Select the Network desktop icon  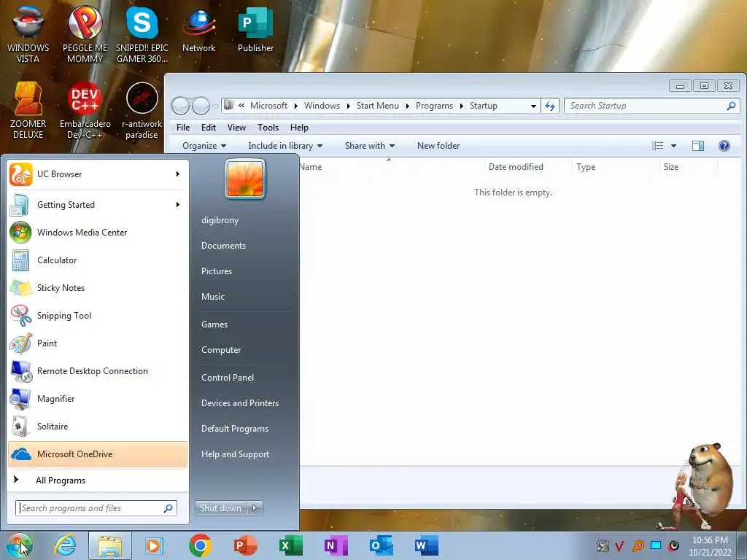coord(198,29)
